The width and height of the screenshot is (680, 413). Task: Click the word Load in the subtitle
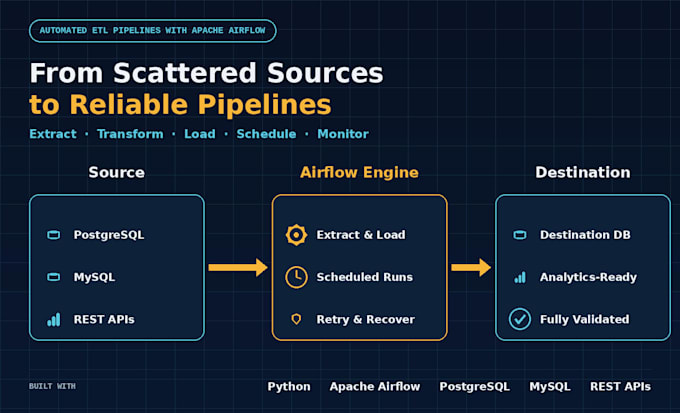(x=200, y=134)
